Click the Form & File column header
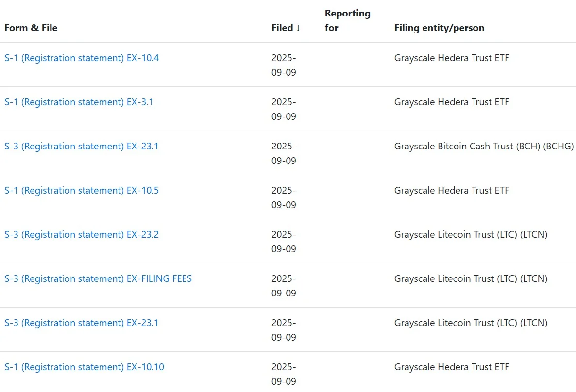The width and height of the screenshot is (576, 392). click(31, 28)
